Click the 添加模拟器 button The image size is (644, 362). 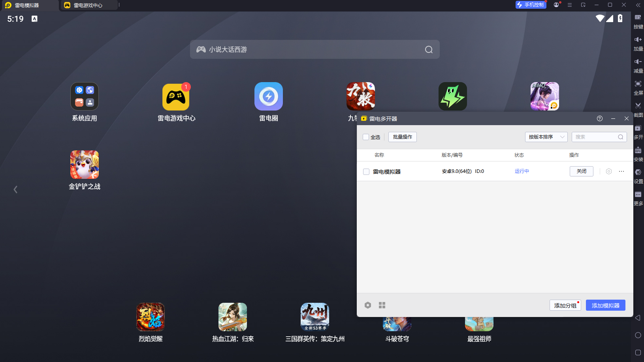click(x=606, y=305)
